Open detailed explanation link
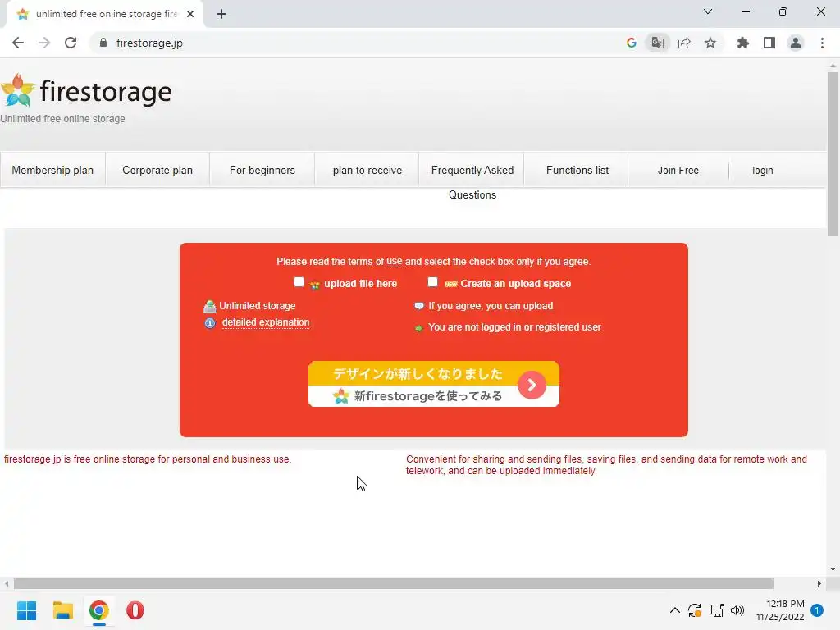The width and height of the screenshot is (840, 630). [266, 322]
